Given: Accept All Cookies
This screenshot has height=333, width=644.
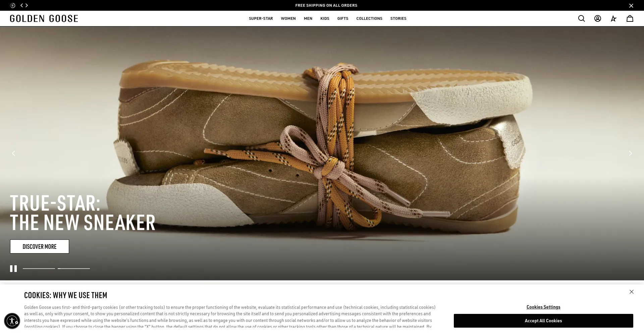Looking at the screenshot, I should coord(543,321).
